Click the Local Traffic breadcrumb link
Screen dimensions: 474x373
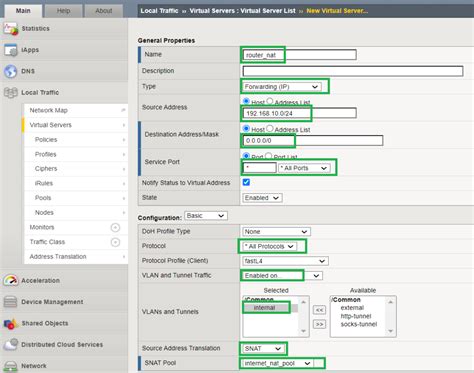coord(159,11)
